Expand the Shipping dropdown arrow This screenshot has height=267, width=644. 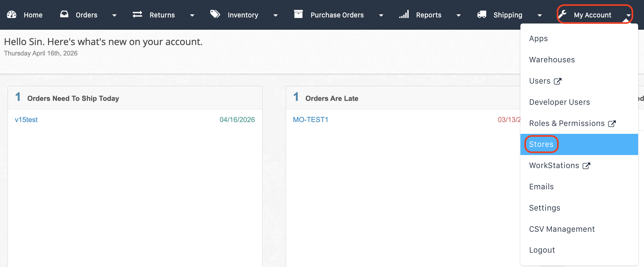[x=539, y=15]
